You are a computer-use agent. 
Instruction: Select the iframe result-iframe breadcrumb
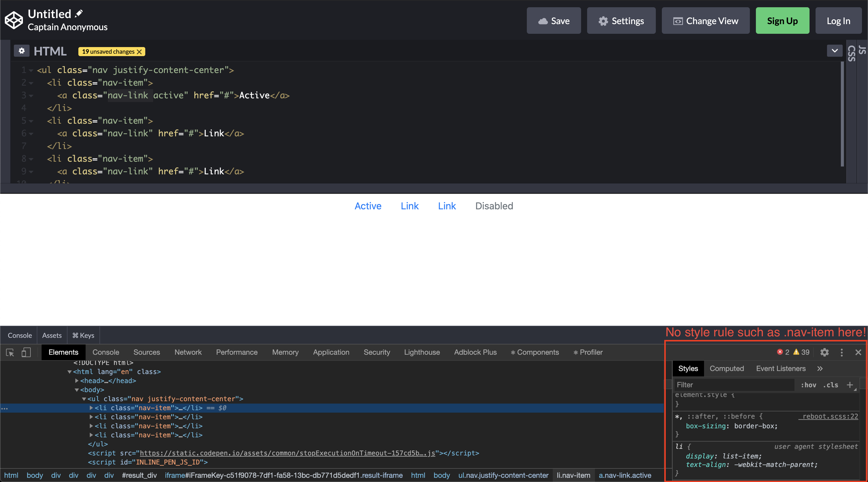tap(283, 475)
